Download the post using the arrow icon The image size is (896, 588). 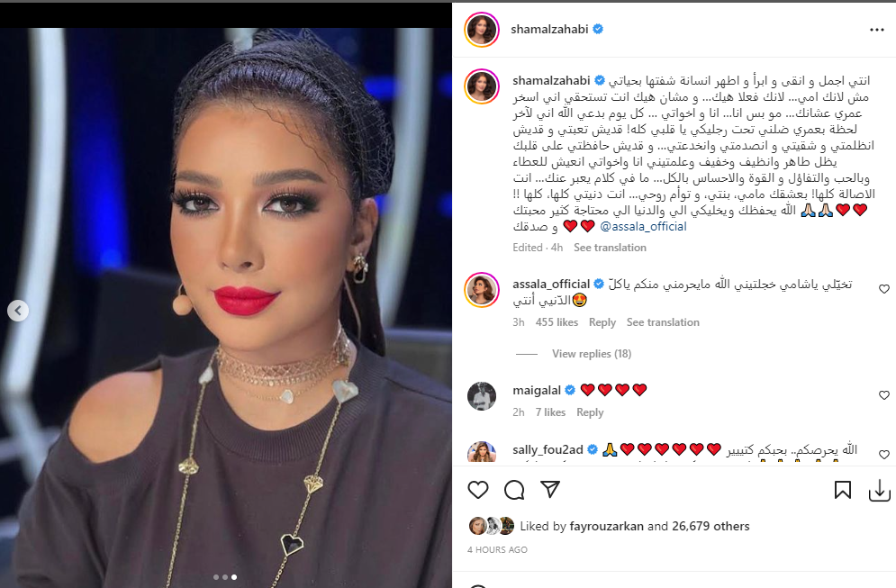coord(880,490)
